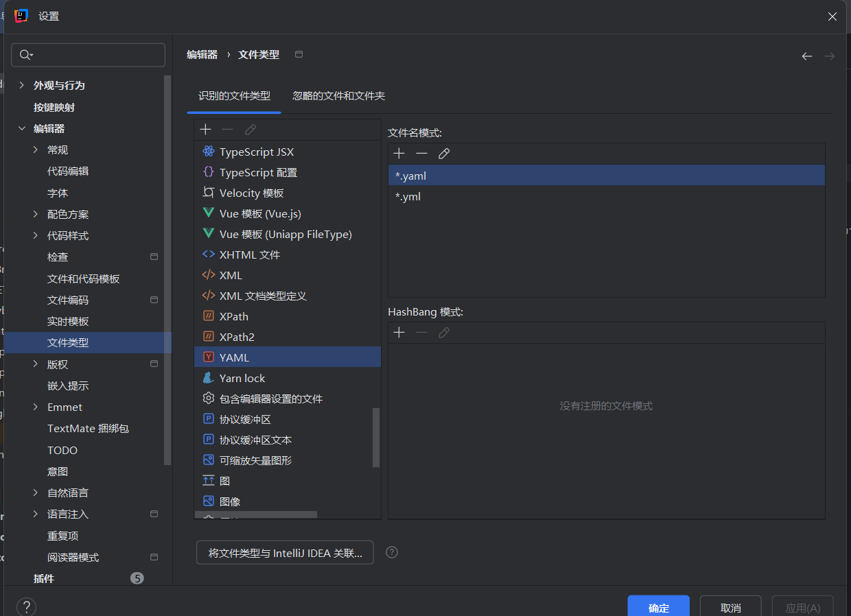The height and width of the screenshot is (616, 851).
Task: Click the help question mark beside the 关联 button
Action: point(392,552)
